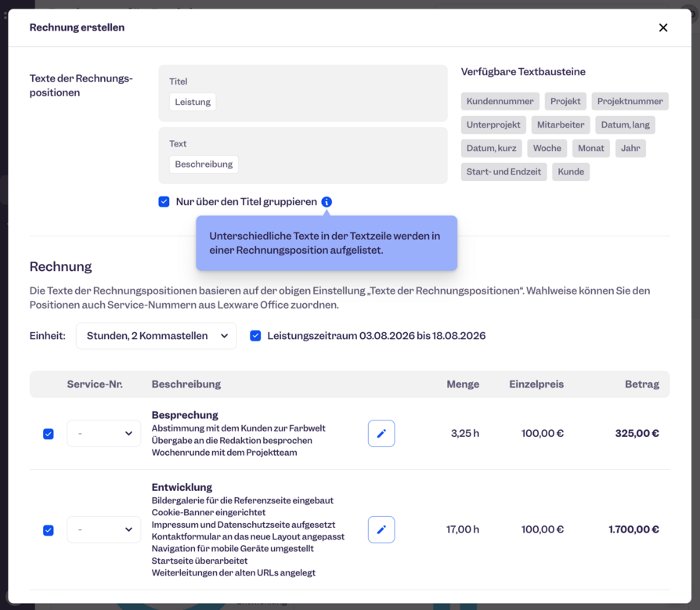Click inside the Titel field area
Viewport: 700px width, 610px height.
303,93
